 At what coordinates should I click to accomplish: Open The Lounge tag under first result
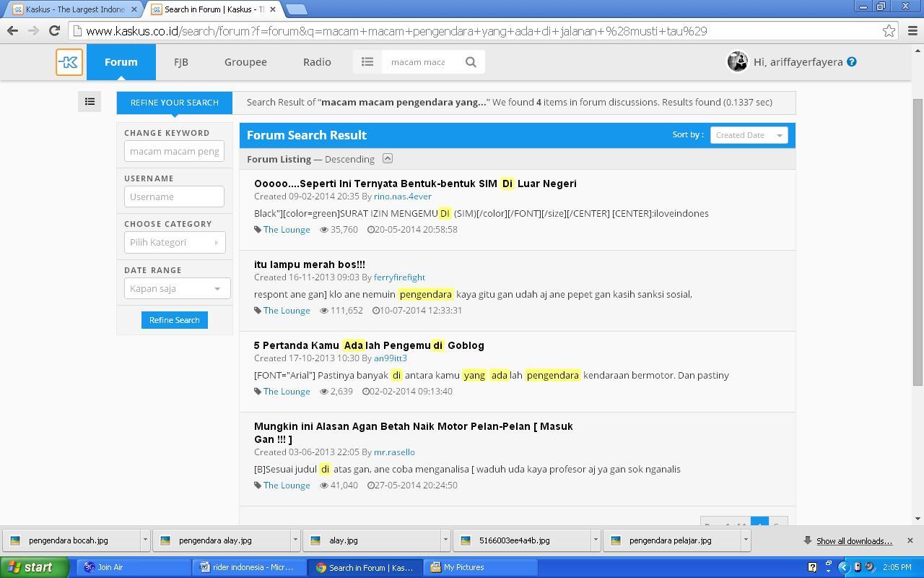(x=287, y=230)
